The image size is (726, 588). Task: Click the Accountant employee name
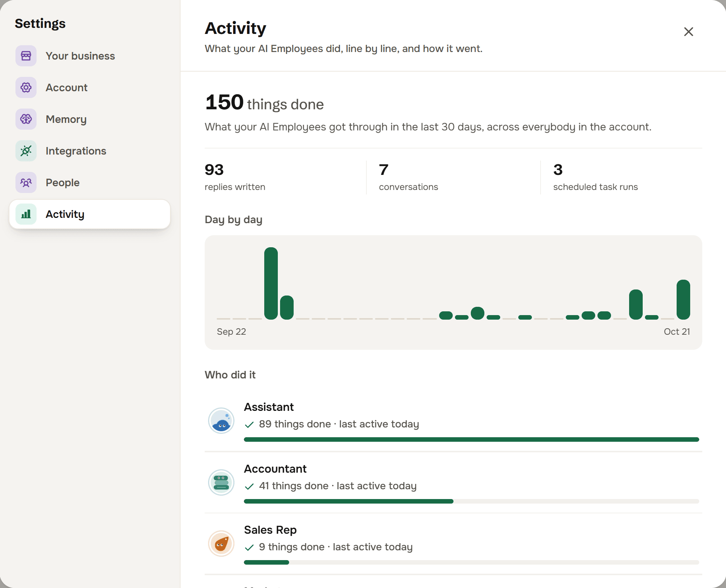tap(275, 469)
